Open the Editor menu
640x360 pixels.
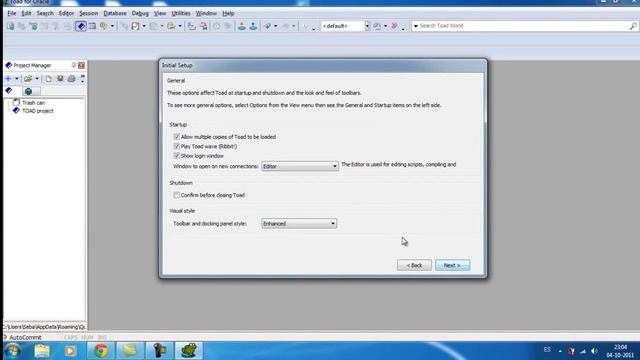point(66,13)
